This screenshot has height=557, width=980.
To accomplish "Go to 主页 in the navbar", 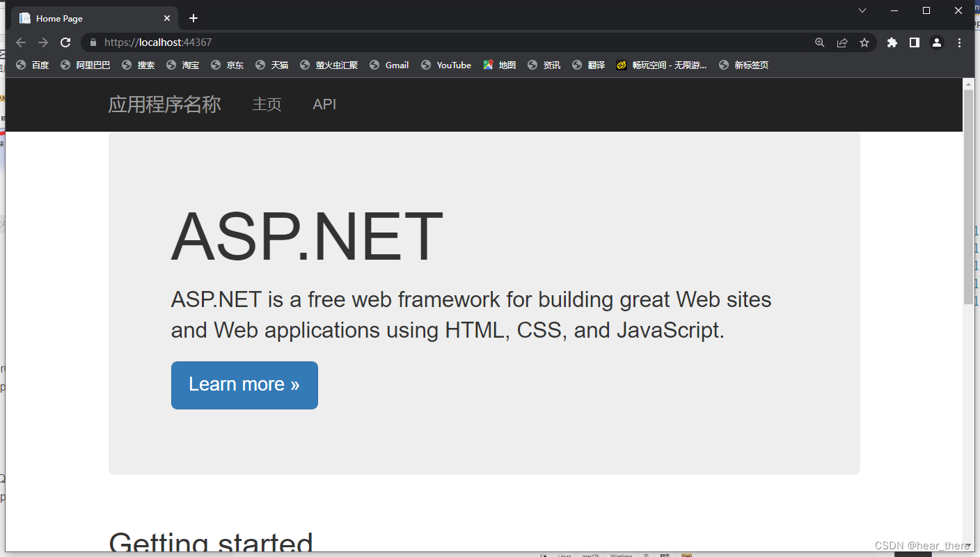I will point(267,104).
